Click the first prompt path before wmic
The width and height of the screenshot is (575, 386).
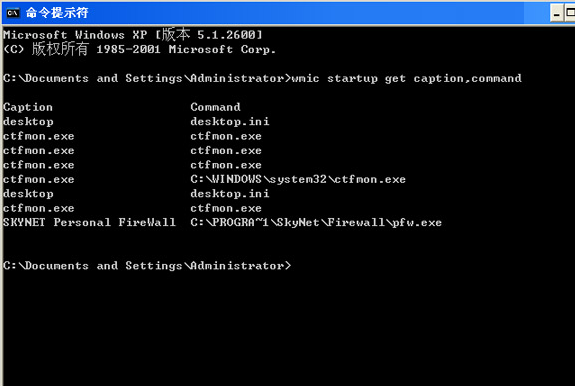click(147, 78)
